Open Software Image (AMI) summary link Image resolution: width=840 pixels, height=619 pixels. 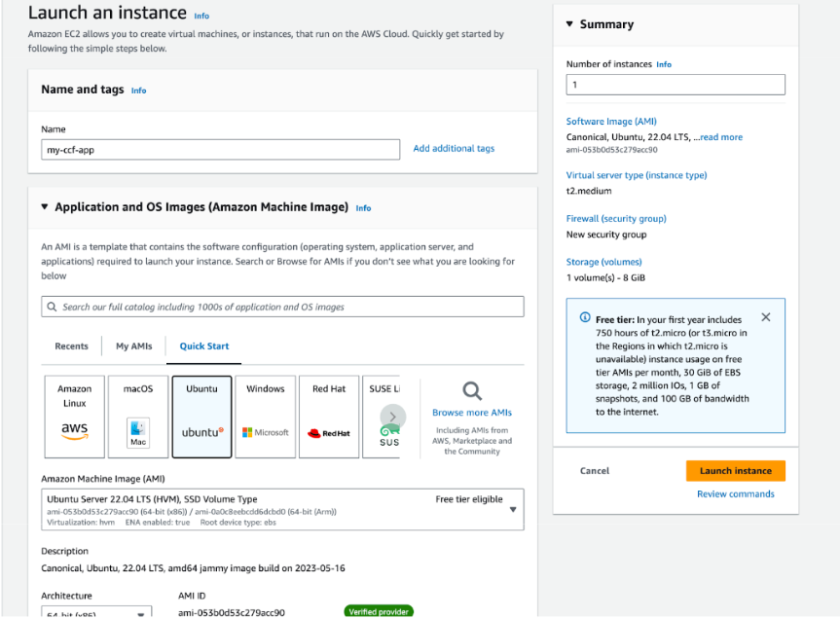[611, 121]
